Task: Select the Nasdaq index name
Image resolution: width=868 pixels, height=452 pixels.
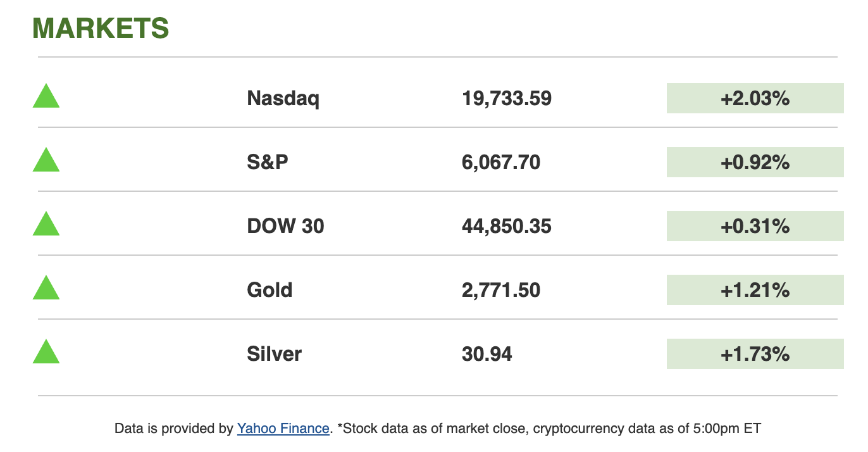Action: pyautogui.click(x=283, y=99)
